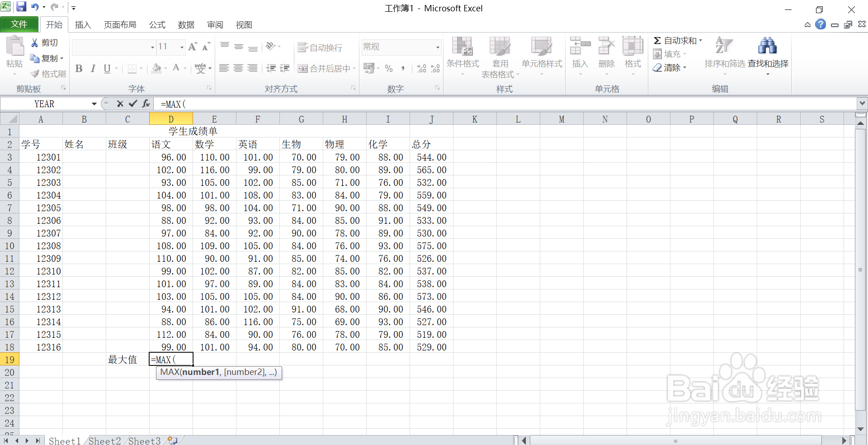The image size is (868, 445).
Task: Click the Undo icon
Action: (x=35, y=7)
